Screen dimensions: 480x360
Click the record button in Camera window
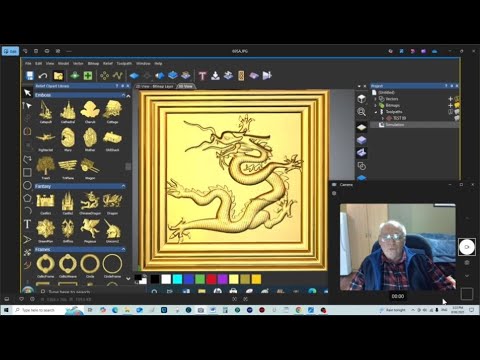point(467,247)
